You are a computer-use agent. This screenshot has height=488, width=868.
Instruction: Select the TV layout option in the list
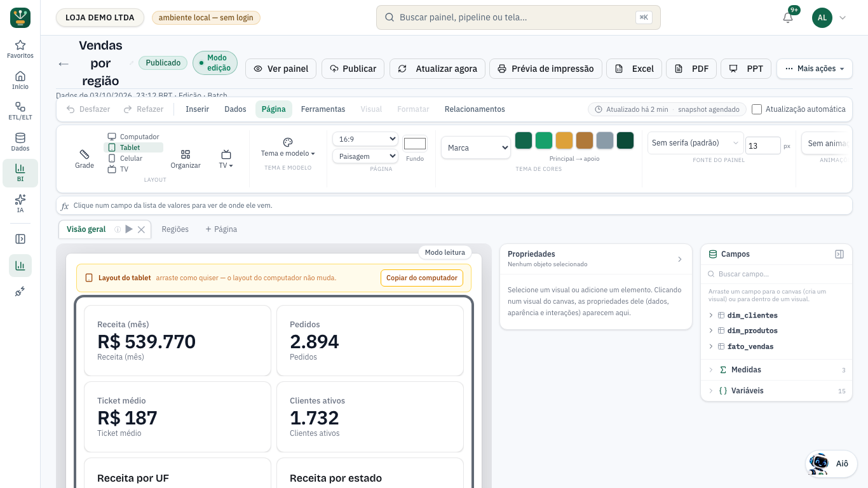(x=133, y=169)
